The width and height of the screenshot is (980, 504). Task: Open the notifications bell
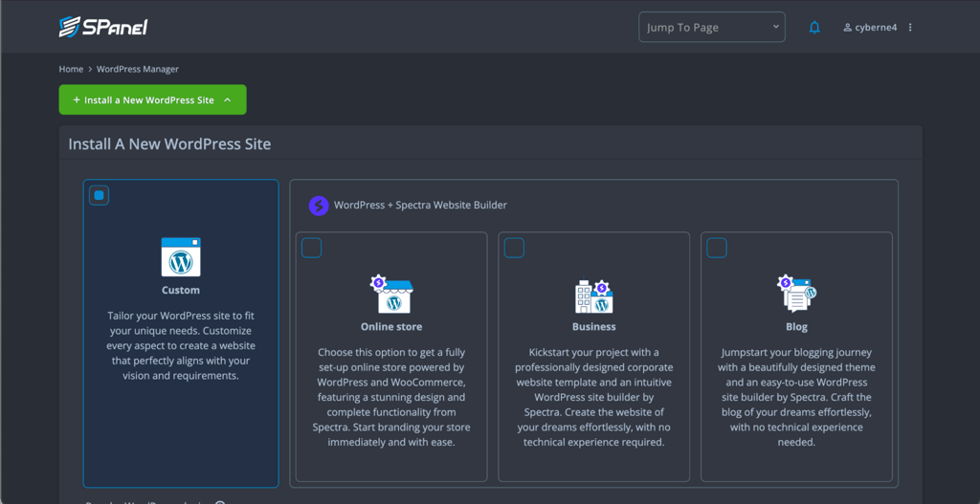[x=814, y=28]
